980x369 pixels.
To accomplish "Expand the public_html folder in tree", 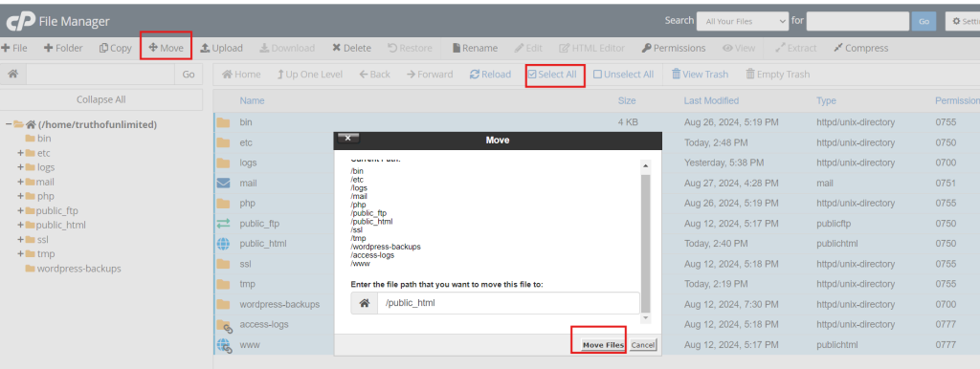I will pyautogui.click(x=21, y=225).
